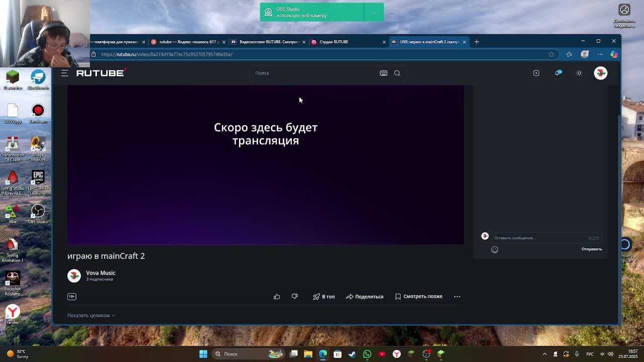Screen dimensions: 644x362
Task: Open the browser favorites list
Action: click(x=569, y=54)
